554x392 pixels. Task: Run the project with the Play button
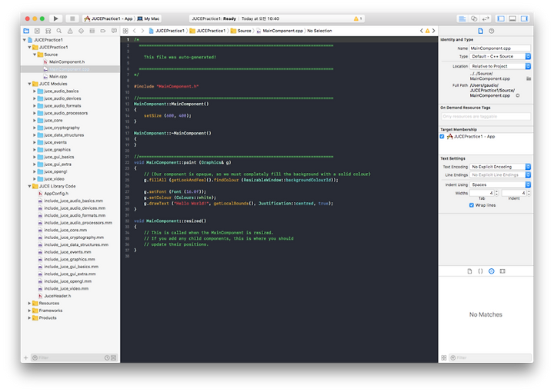[55, 18]
